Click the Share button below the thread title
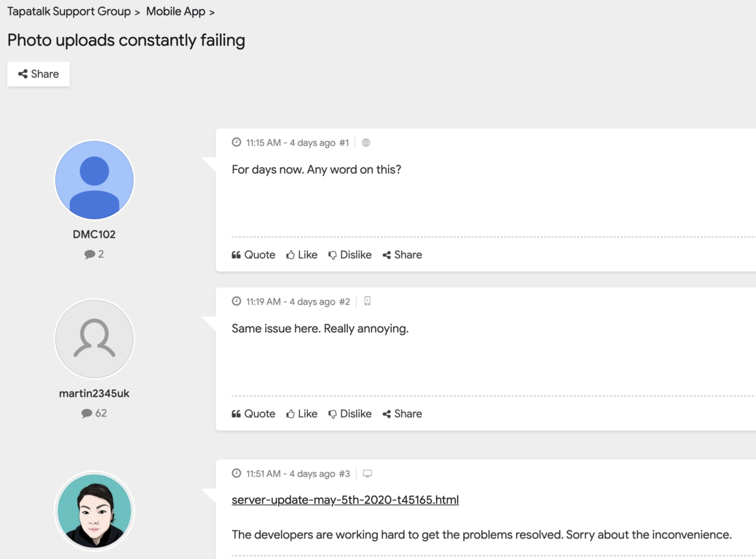The width and height of the screenshot is (756, 559). pyautogui.click(x=38, y=74)
